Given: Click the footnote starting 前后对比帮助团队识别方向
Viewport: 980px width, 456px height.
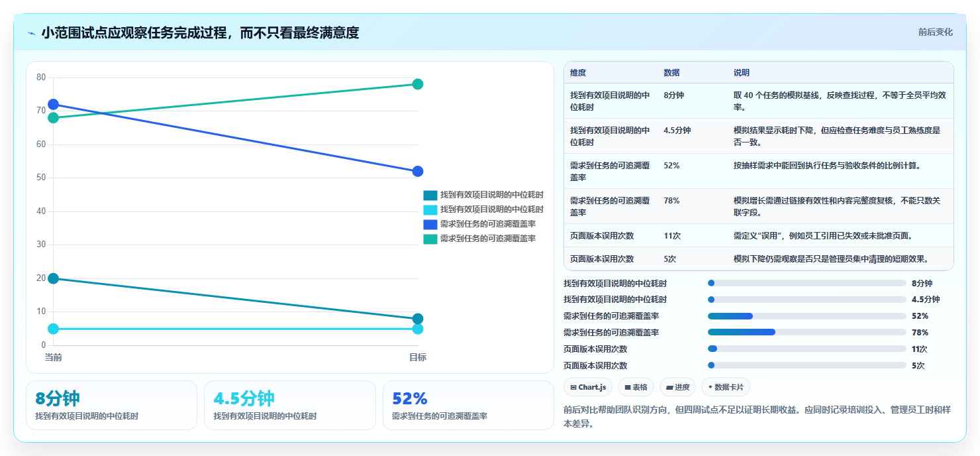Looking at the screenshot, I should (757, 417).
